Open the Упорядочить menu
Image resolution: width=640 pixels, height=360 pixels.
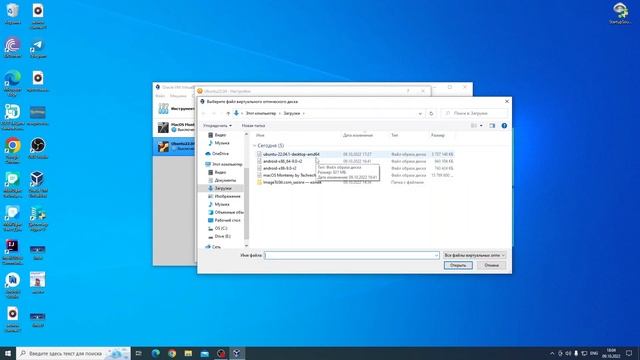coord(218,126)
